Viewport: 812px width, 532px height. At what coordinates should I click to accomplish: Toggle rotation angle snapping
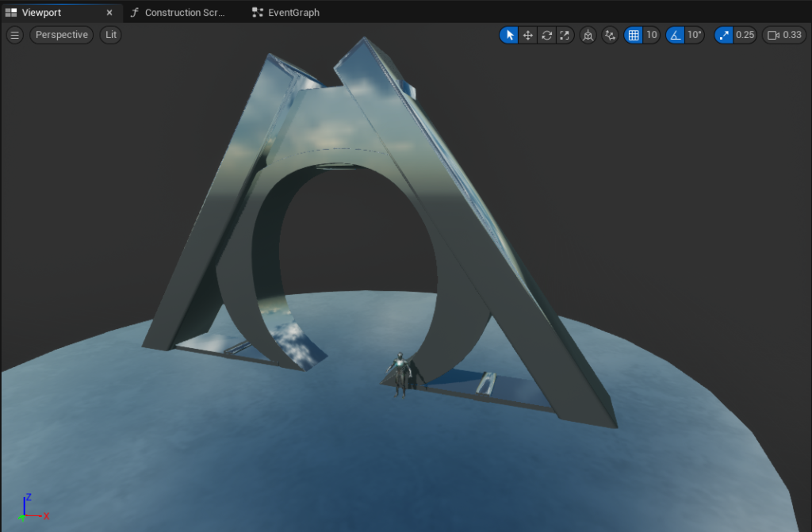[x=675, y=35]
